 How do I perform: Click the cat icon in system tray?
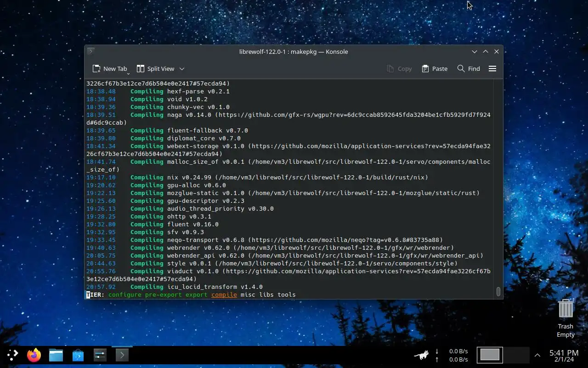(x=421, y=355)
